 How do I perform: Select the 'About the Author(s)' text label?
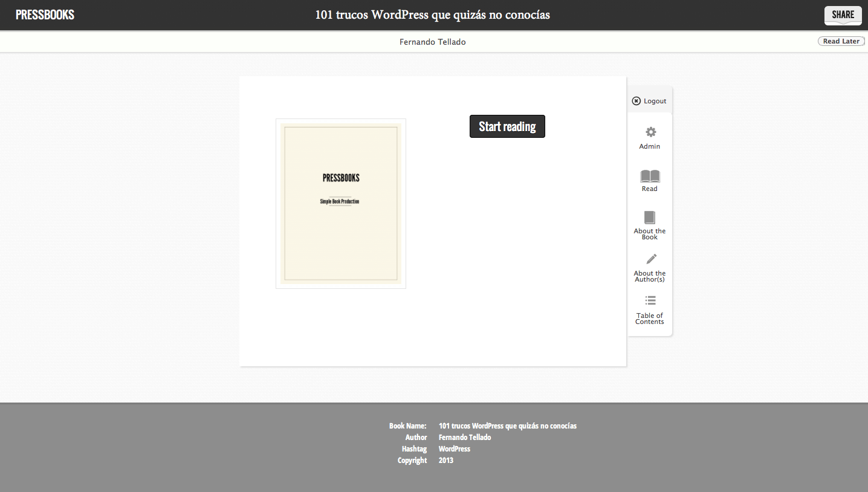(650, 276)
